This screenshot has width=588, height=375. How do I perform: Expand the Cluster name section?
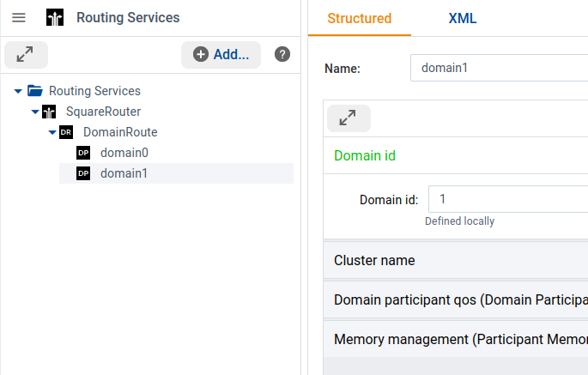(455, 260)
